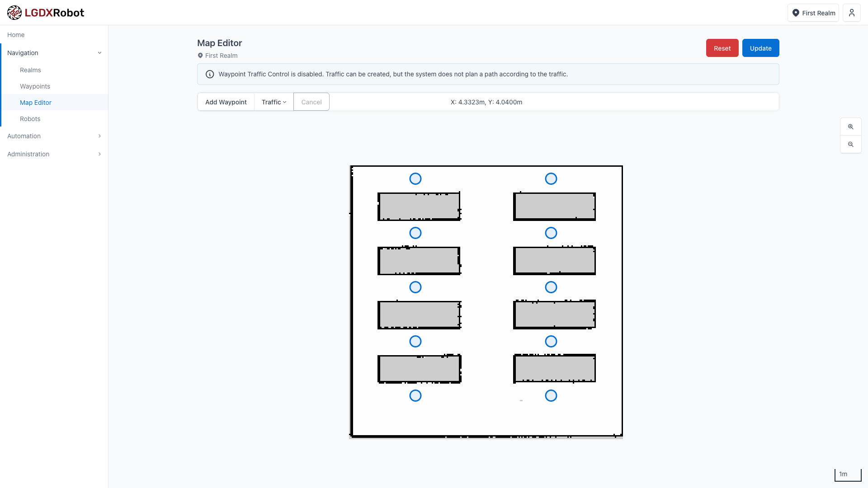Expand the Automation section

point(54,136)
